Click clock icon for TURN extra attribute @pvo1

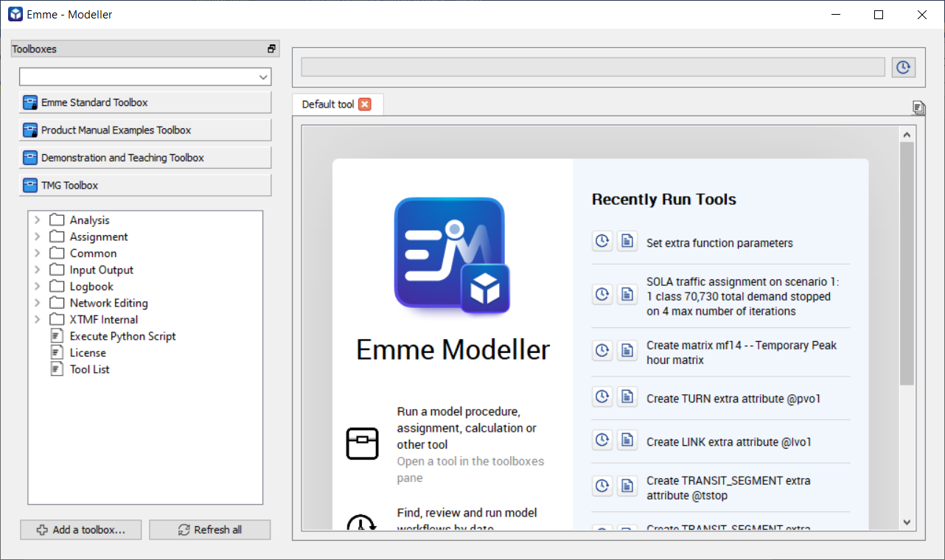602,396
